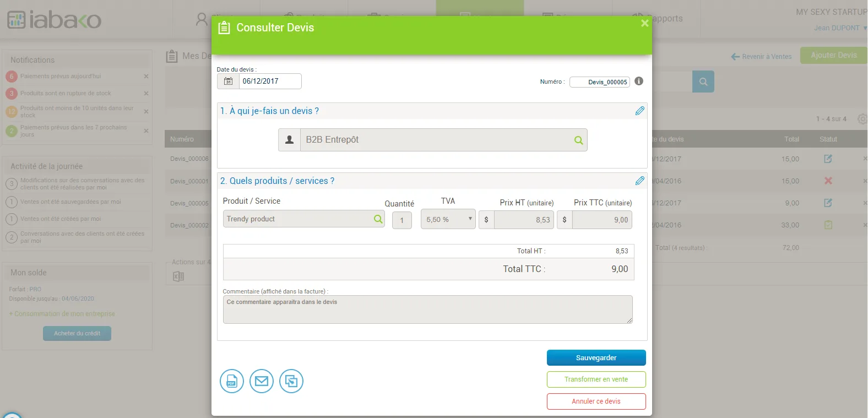The width and height of the screenshot is (868, 418).
Task: Click the Commentaire text area
Action: pos(427,310)
